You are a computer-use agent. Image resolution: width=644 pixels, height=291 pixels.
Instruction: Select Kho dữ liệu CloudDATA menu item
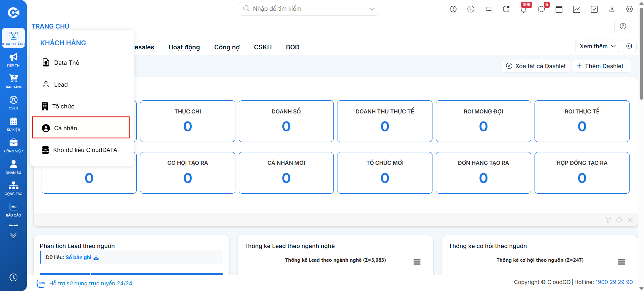click(81, 150)
